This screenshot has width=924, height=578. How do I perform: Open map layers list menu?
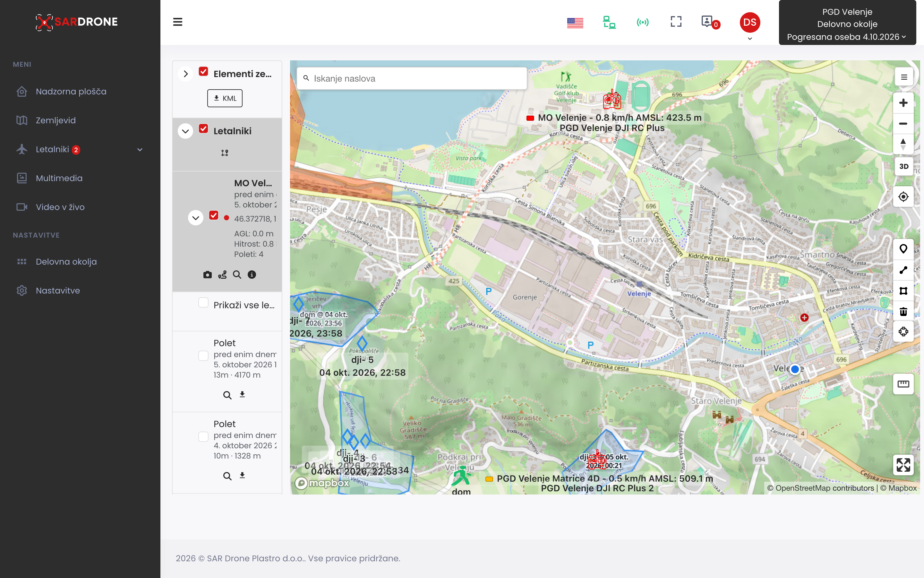pyautogui.click(x=903, y=77)
